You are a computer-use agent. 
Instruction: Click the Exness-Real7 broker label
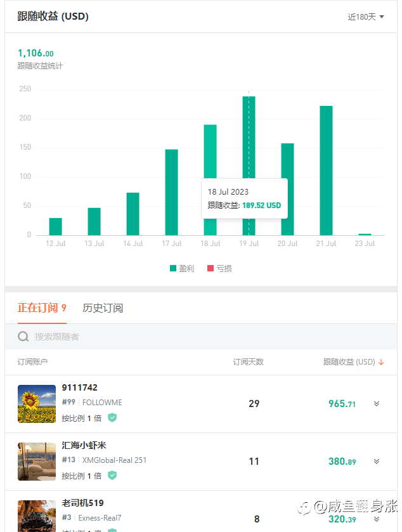(x=100, y=518)
